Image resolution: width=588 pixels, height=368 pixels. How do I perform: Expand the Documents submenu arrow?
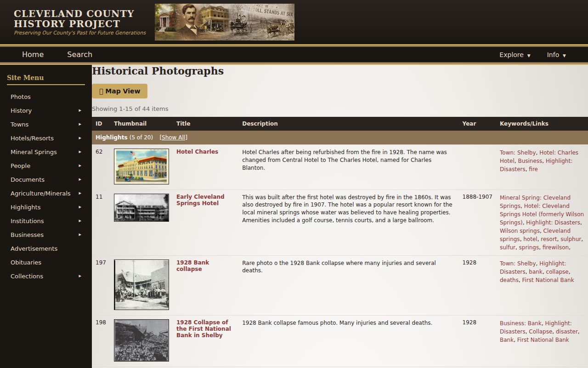point(80,179)
